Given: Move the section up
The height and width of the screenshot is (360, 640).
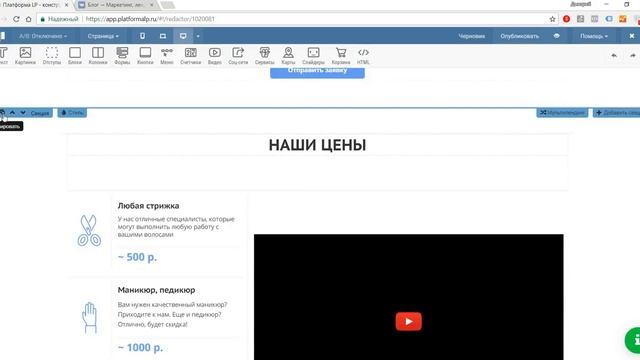Looking at the screenshot, I should [13, 113].
